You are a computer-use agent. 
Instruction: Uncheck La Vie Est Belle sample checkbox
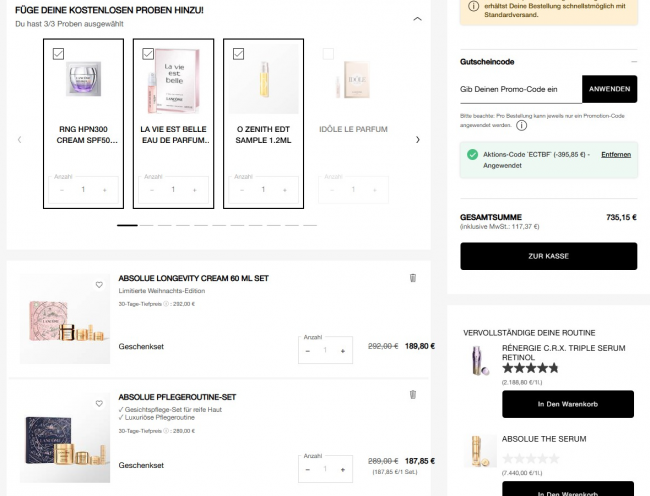click(147, 53)
